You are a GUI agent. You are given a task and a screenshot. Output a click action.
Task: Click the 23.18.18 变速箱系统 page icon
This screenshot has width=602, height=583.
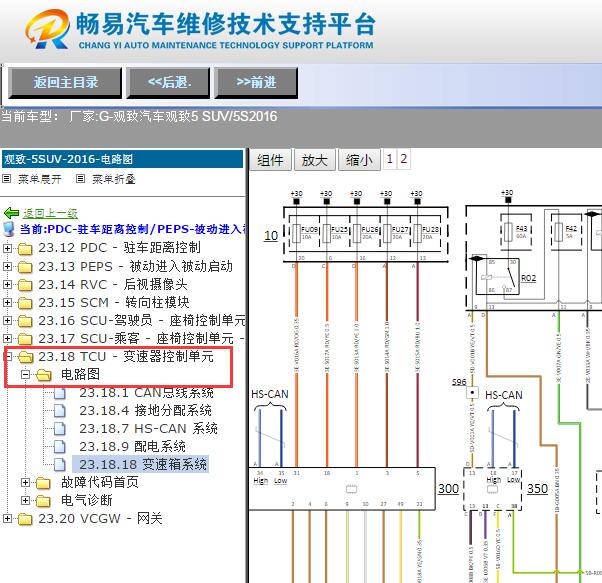(x=60, y=465)
